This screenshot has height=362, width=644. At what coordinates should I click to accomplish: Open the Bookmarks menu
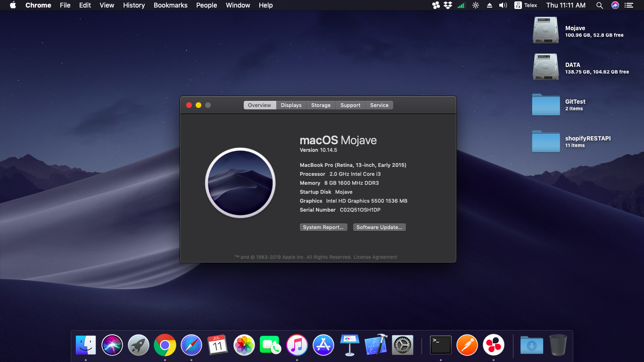(170, 5)
